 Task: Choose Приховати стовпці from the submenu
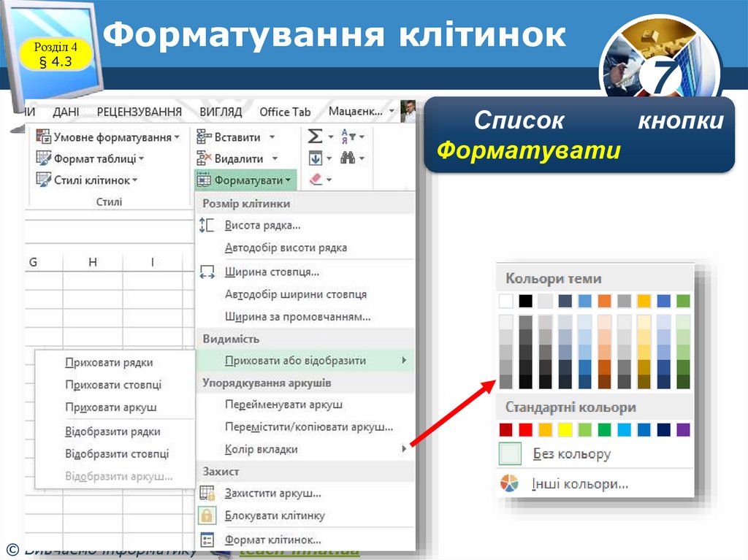pos(113,385)
